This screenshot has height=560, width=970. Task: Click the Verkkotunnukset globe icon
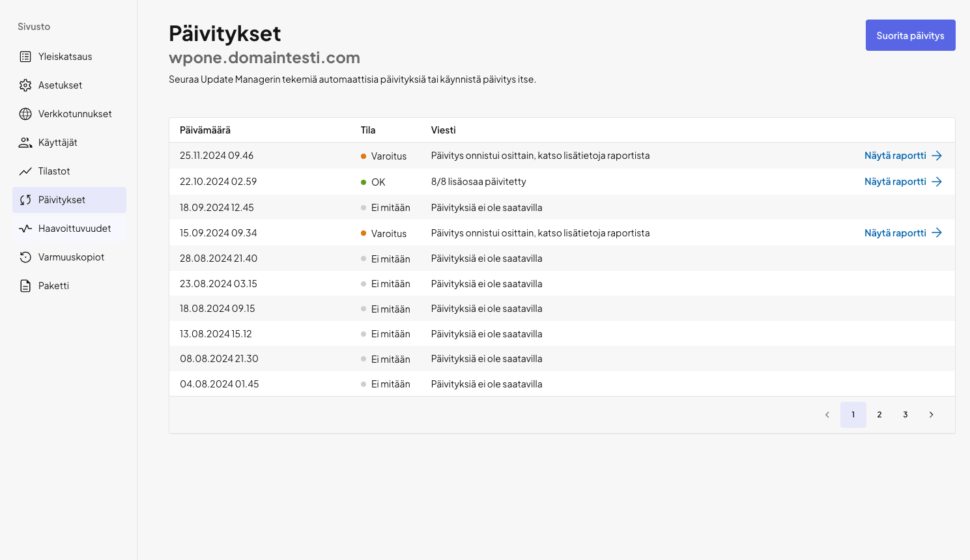pos(25,114)
